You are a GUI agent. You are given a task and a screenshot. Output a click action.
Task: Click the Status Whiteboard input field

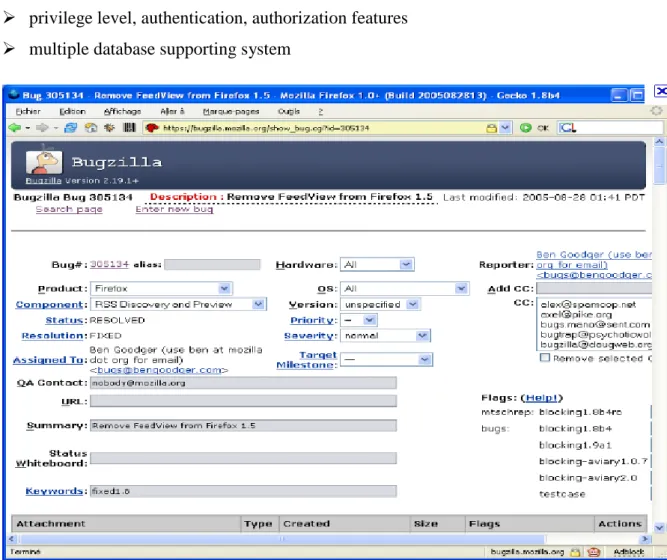(x=243, y=458)
